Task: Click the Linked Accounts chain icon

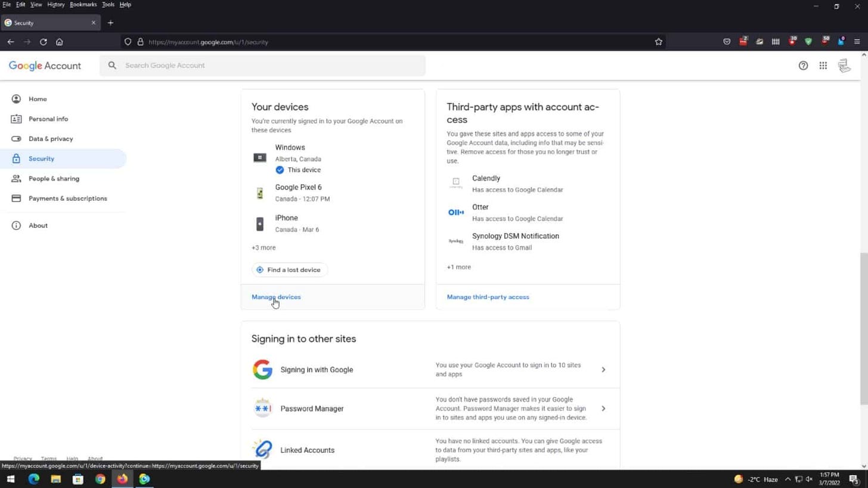Action: tap(262, 449)
